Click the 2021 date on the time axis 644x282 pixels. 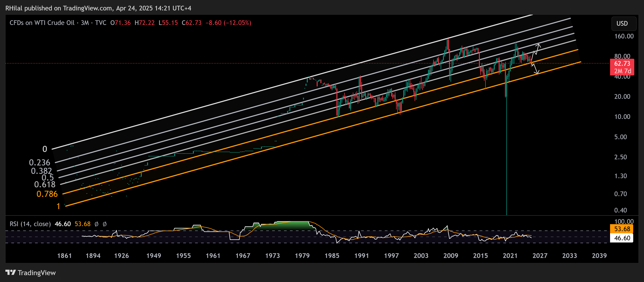[x=510, y=255]
